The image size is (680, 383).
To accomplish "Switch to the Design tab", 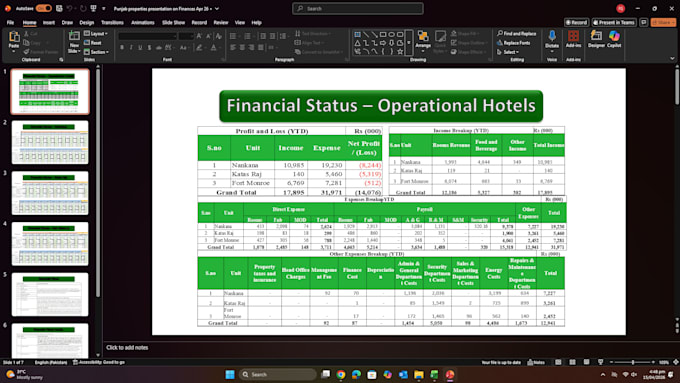I will coord(86,23).
